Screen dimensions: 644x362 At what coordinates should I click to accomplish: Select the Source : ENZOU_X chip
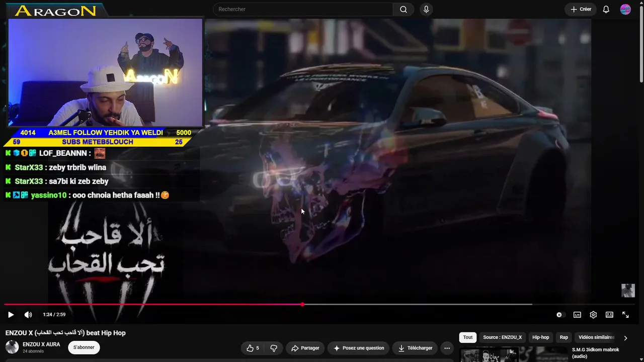[503, 337]
